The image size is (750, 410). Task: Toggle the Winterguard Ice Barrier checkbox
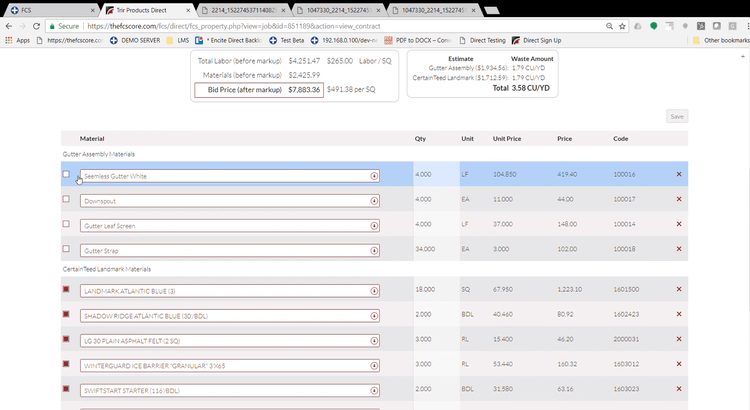tap(66, 364)
